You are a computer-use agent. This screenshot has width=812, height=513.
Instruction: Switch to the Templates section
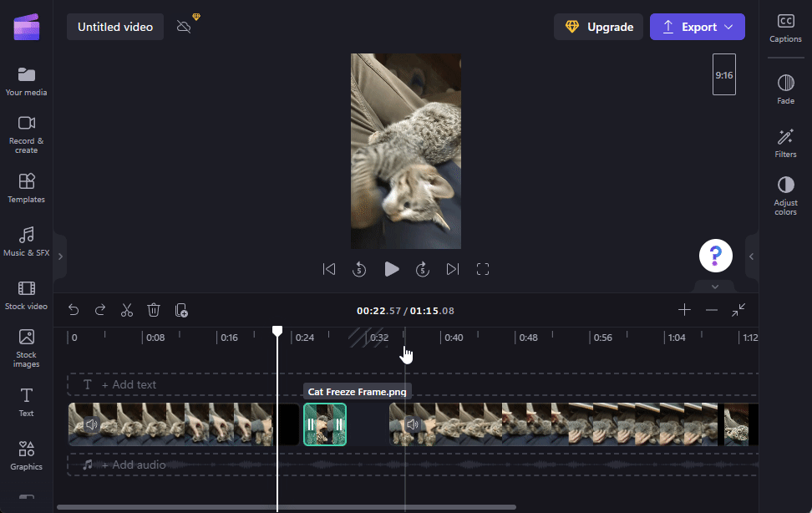click(x=26, y=188)
